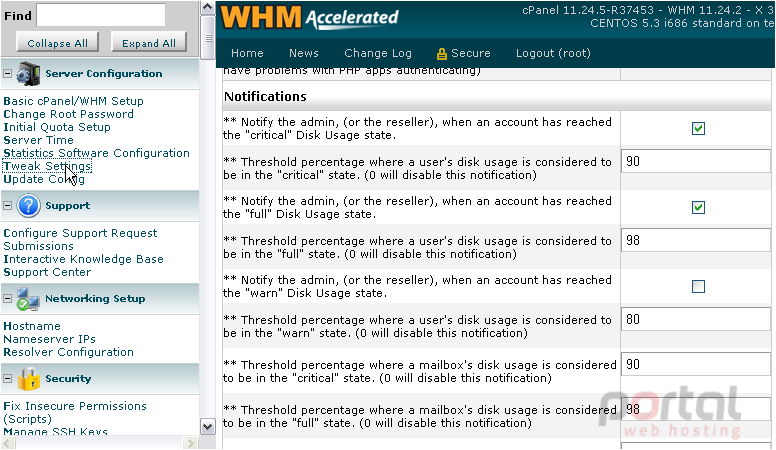Click sidebar scrollbar up arrow
Screen dimensions: 776x450
tap(208, 7)
